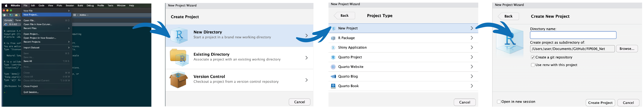Click the Create Project button
Screen dimensions: 644x109
600,103
